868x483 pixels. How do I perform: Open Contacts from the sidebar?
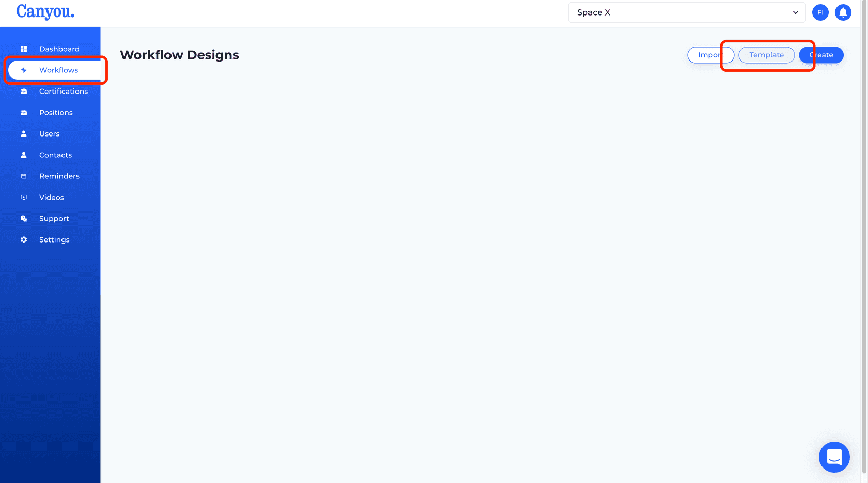coord(55,155)
